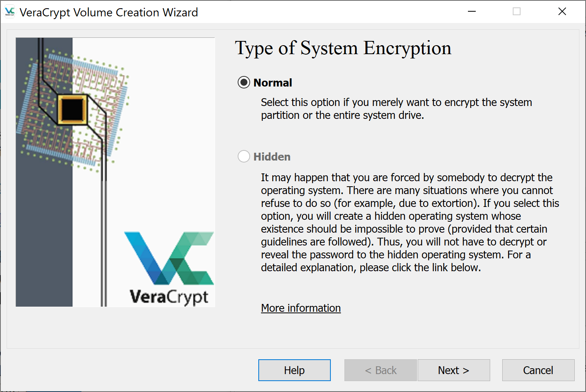The image size is (586, 392).
Task: Click the bold 'Hidden' option label text
Action: [272, 157]
